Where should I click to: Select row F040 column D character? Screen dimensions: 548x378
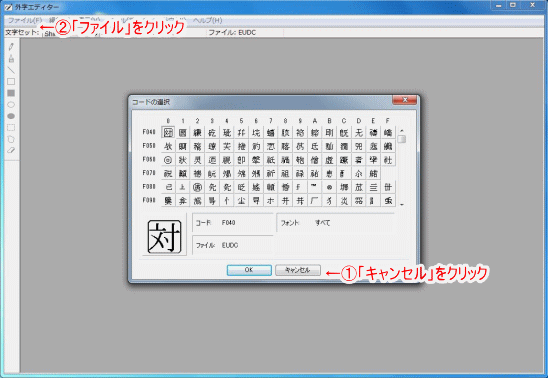click(359, 132)
